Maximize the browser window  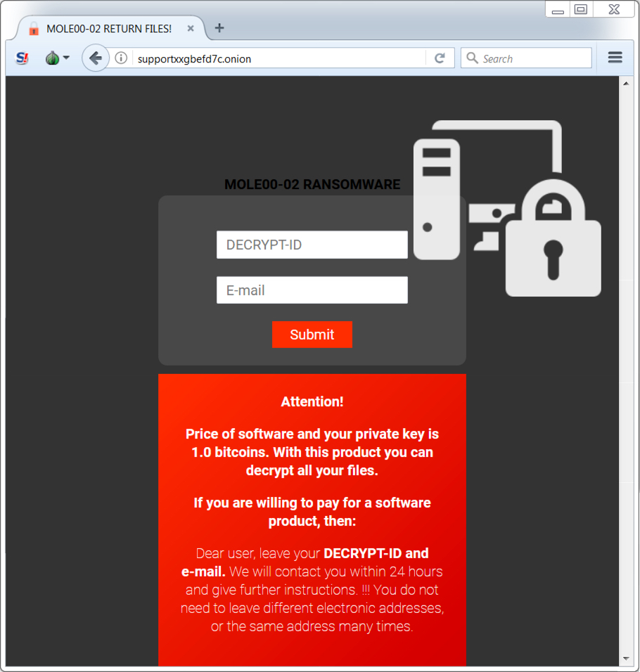(581, 9)
